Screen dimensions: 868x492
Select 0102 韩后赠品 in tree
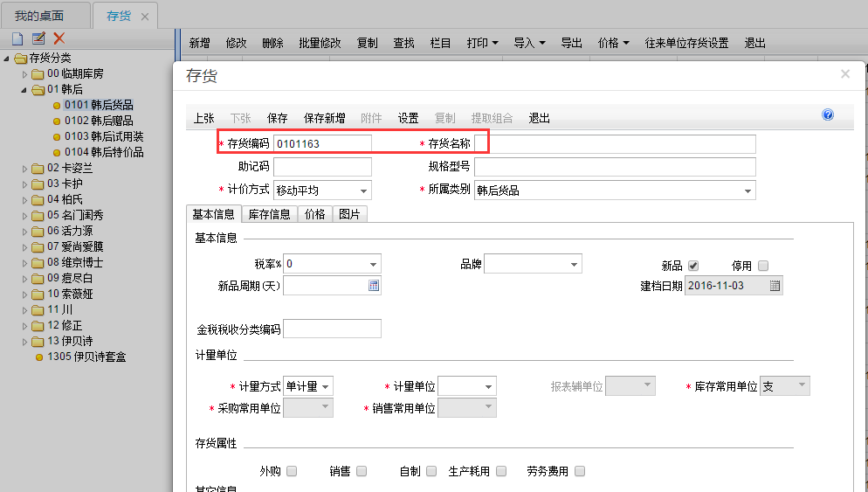(99, 121)
